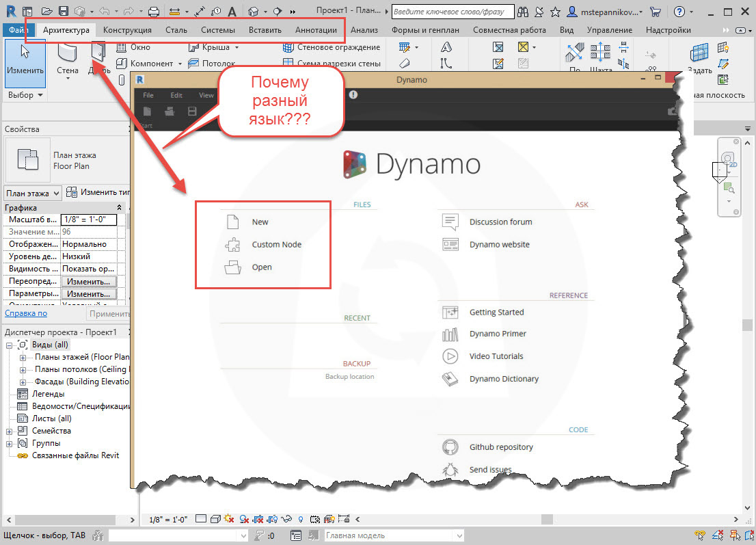The image size is (756, 545).
Task: Collapse the Виды (all) tree node
Action: pyautogui.click(x=9, y=345)
